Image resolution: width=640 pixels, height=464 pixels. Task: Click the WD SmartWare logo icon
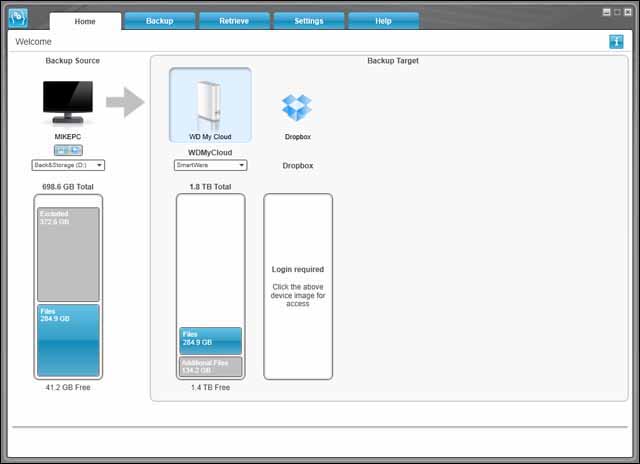coord(18,18)
